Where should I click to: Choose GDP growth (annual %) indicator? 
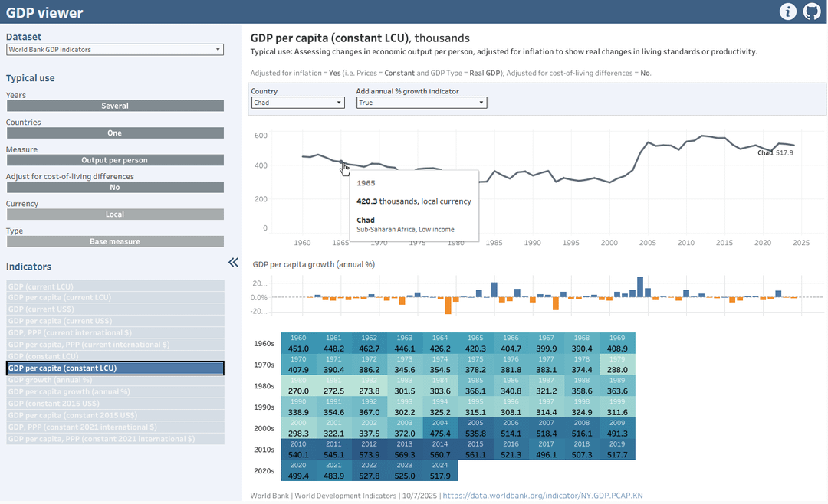coord(115,380)
